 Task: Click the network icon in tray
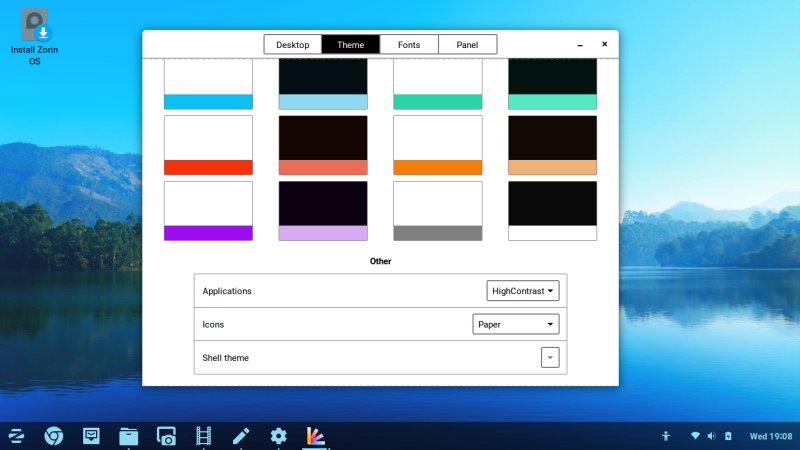695,436
